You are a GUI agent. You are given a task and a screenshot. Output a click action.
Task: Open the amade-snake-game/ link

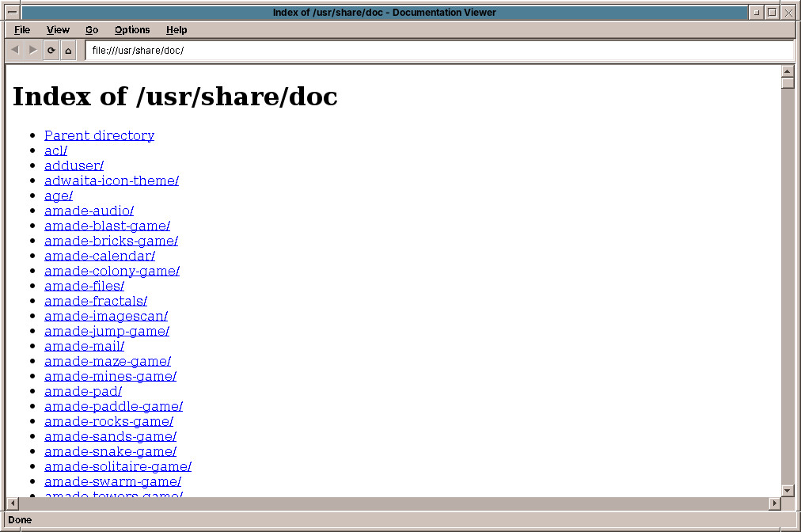(110, 452)
